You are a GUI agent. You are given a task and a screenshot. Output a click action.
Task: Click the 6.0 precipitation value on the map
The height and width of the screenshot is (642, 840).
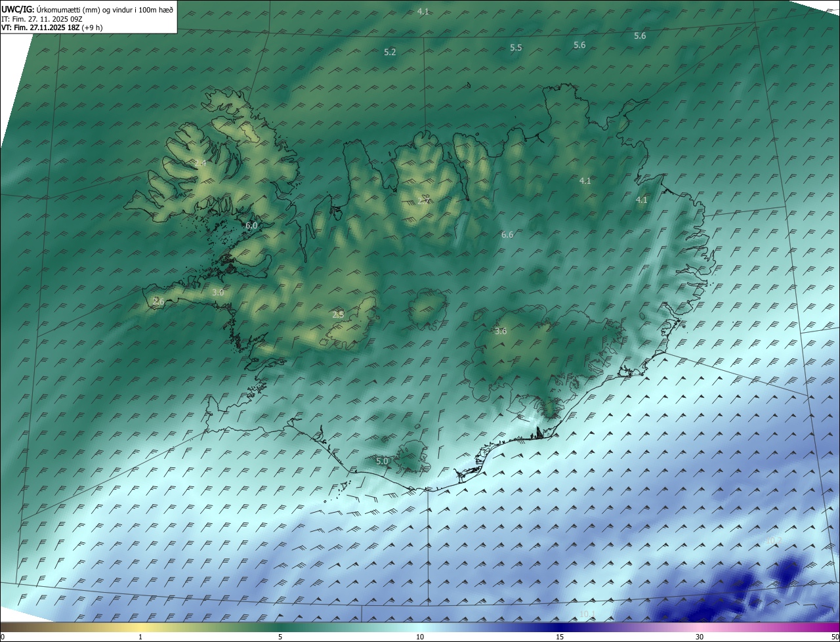(x=251, y=225)
